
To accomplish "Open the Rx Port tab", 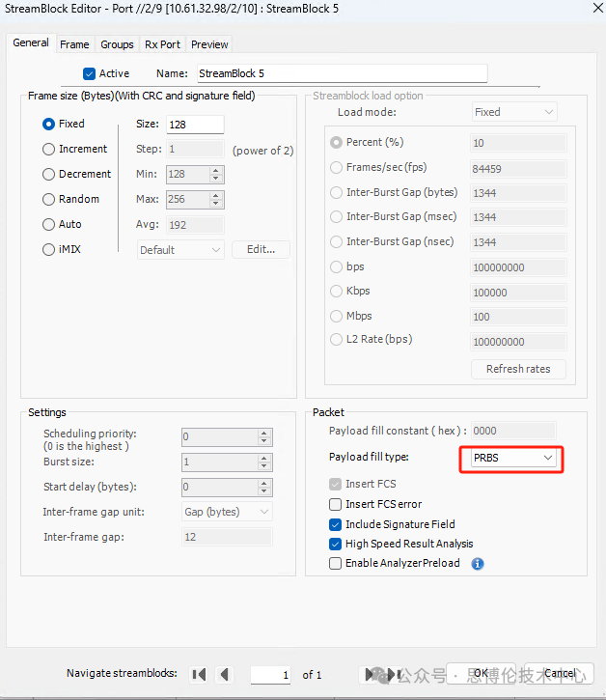I will click(162, 44).
